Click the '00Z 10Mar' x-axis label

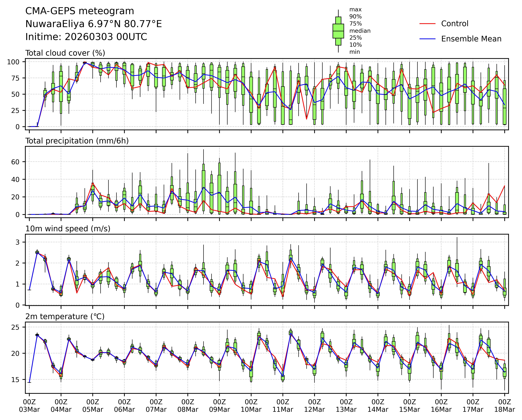coord(251,406)
